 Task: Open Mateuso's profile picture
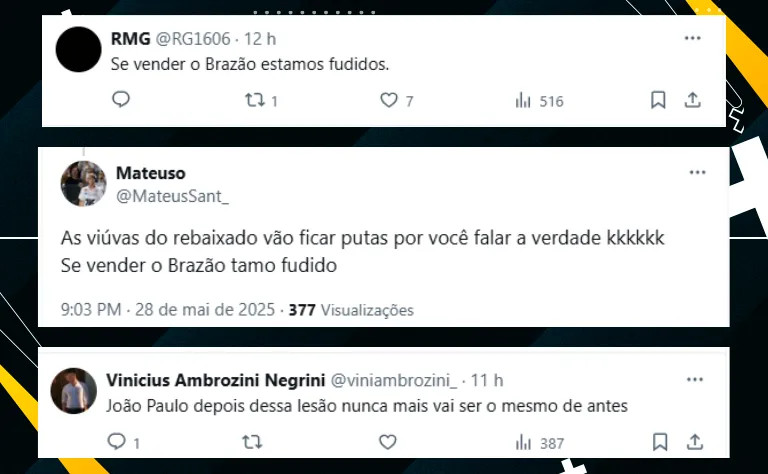click(83, 184)
